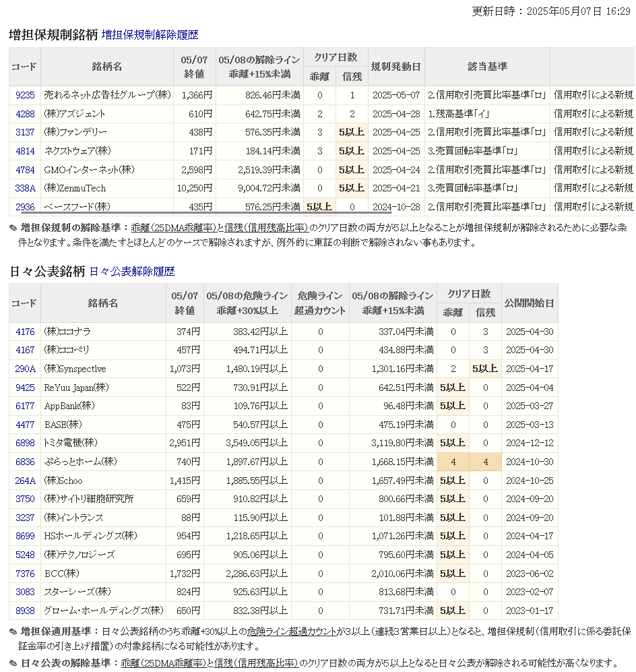Open stock code 5248 link
Image resolution: width=636 pixels, height=672 pixels.
tap(25, 555)
